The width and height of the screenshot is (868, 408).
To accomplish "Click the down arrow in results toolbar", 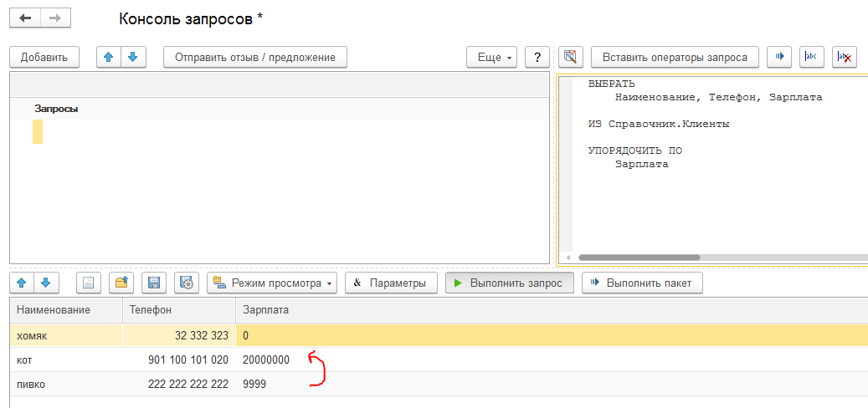I will (x=46, y=283).
